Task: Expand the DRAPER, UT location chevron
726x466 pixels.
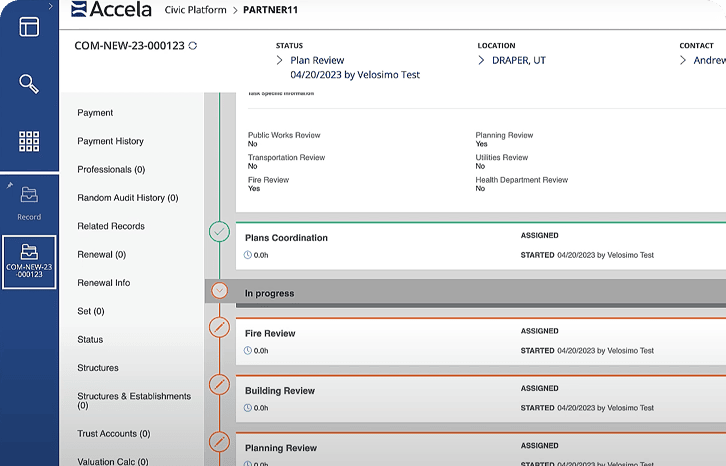Action: 481,61
